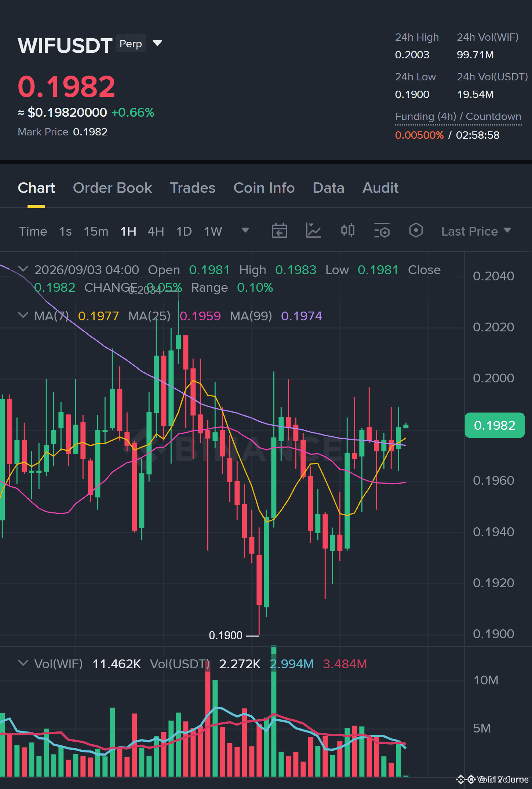Collapse the Vol(WIF) legend chevron
Image resolution: width=532 pixels, height=789 pixels.
pyautogui.click(x=23, y=663)
